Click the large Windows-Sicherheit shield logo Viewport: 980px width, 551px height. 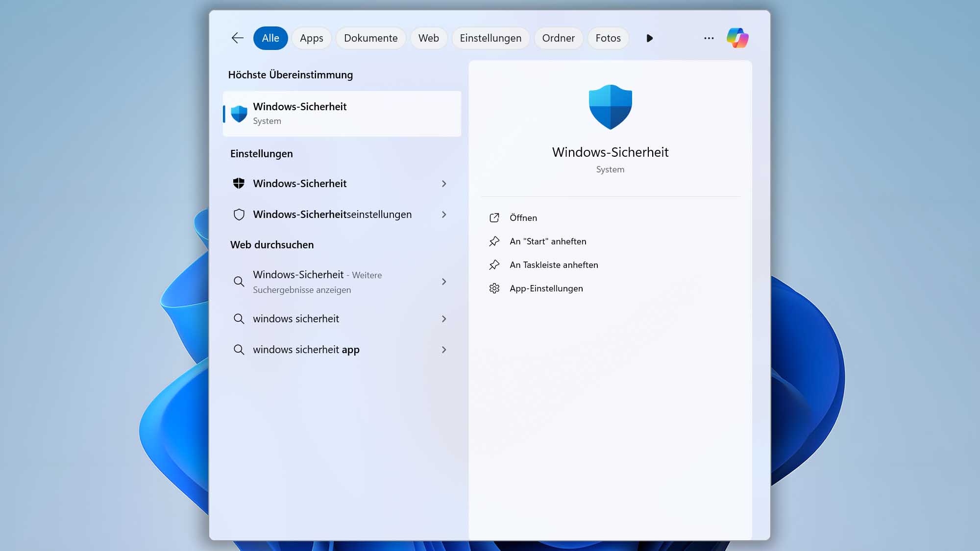(x=610, y=107)
